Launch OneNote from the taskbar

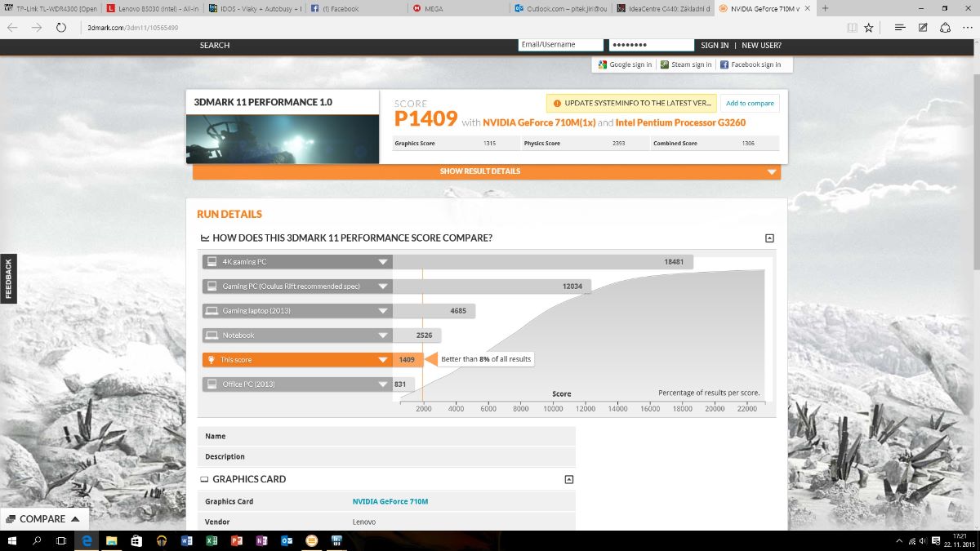tap(261, 540)
